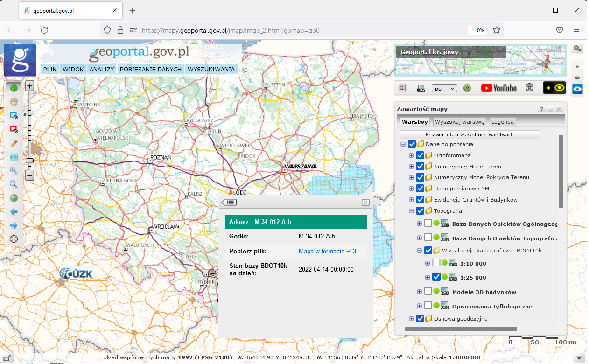Click the zoom slider handle
Screen dimensions: 589x364
point(29,161)
